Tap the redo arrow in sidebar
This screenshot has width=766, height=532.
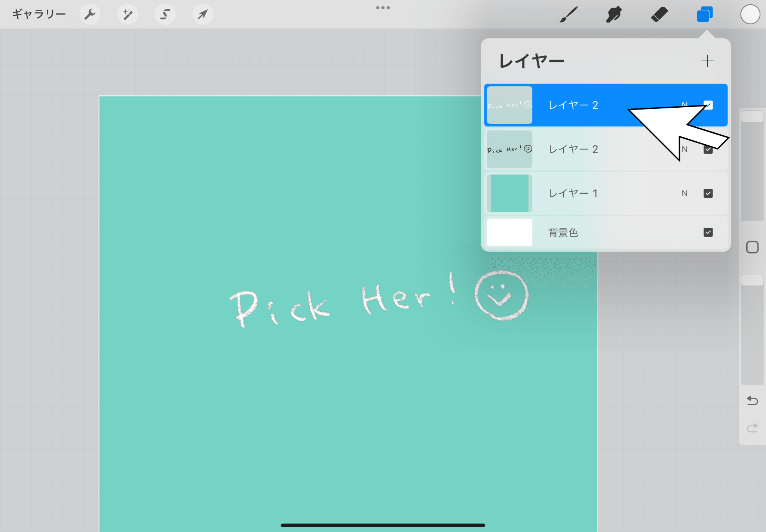tap(752, 428)
